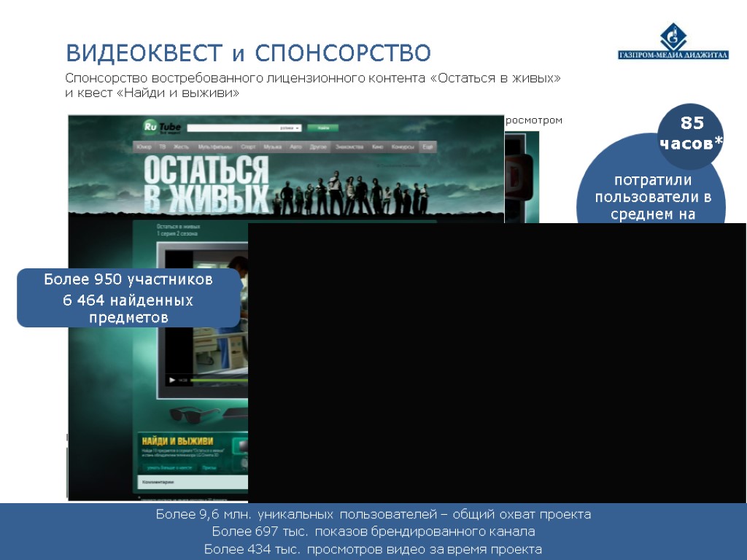Click the 'Более 9,6 млн. уникальных пользователей' line

coord(373,514)
